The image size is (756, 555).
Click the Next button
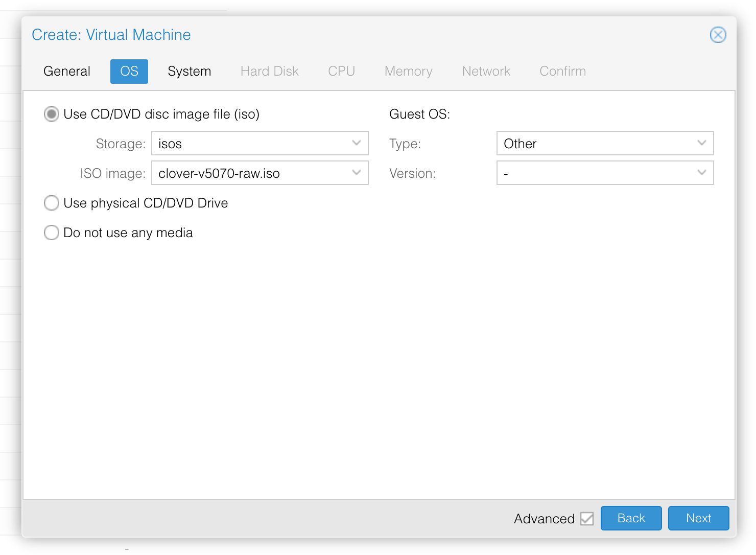click(x=698, y=518)
